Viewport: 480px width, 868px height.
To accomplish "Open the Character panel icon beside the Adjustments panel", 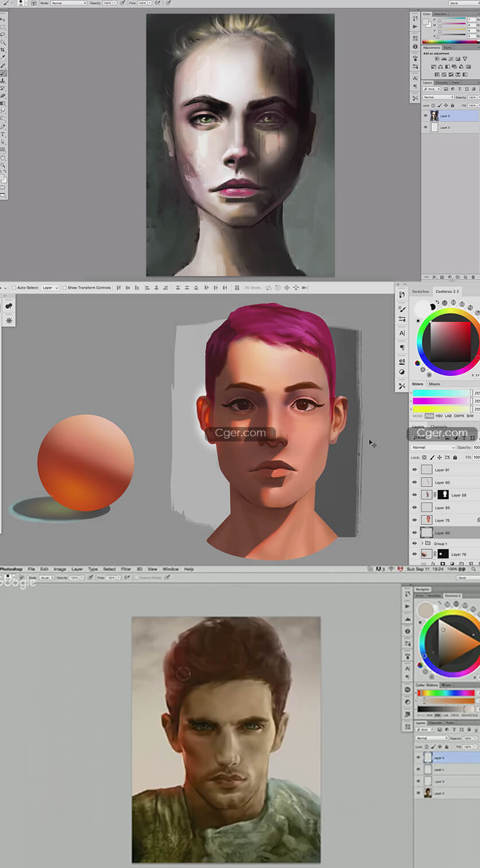I will tap(415, 78).
